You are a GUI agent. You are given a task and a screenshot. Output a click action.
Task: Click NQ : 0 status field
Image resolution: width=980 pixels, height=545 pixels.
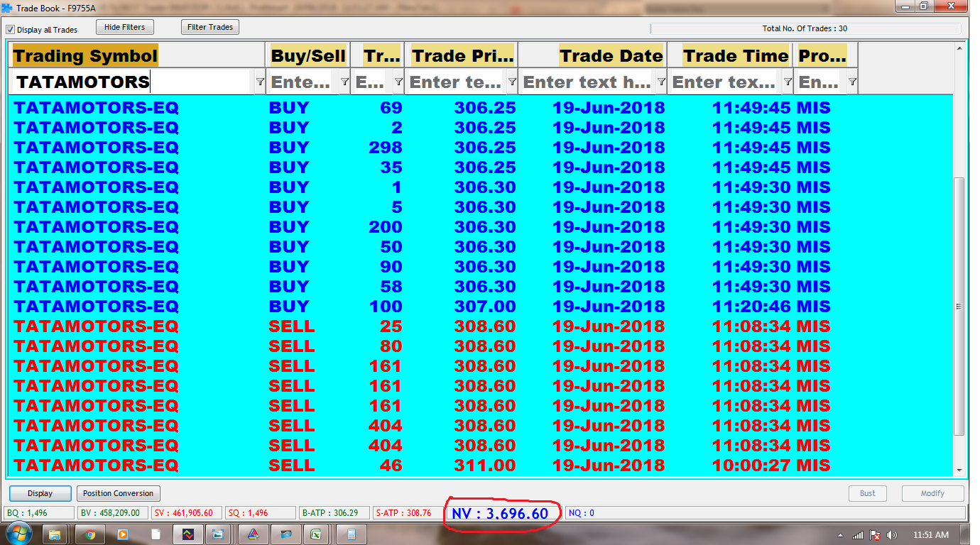766,513
